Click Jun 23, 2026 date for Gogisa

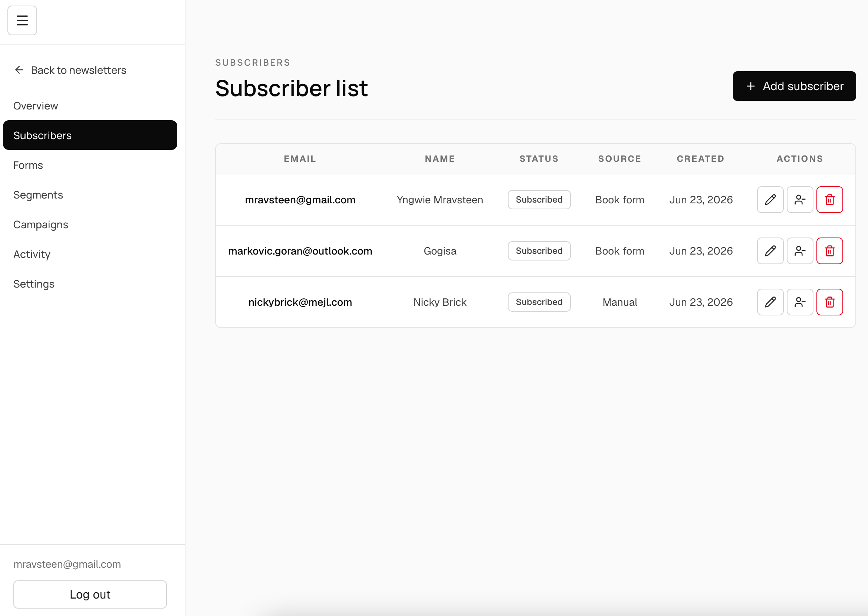click(x=701, y=251)
